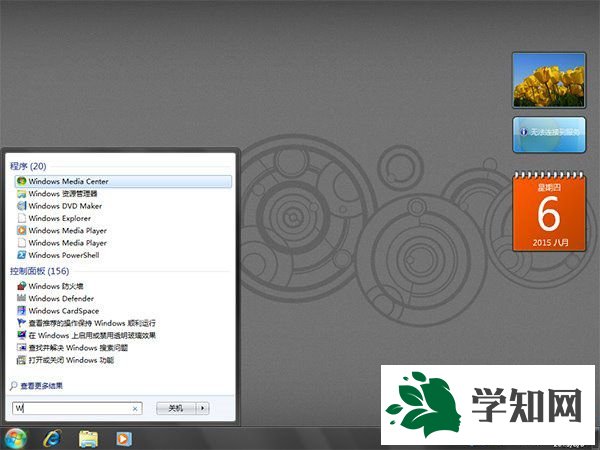Open Windows Media Center icon in results
The height and width of the screenshot is (450, 600).
22,181
